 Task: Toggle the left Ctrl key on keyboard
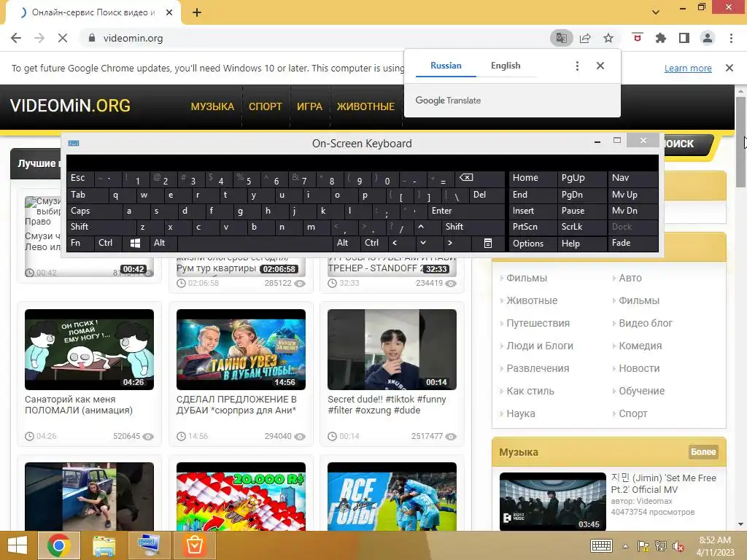pos(108,244)
